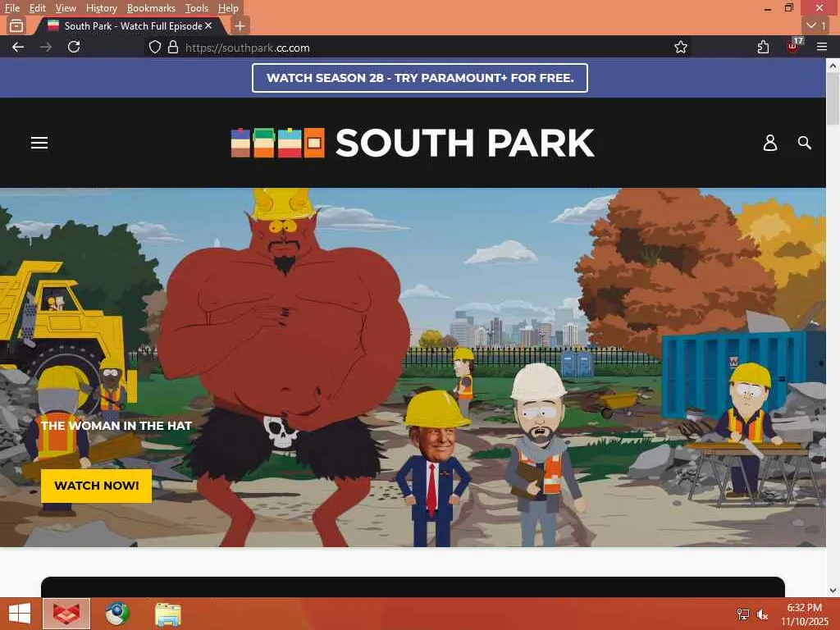Open File Explorer from the taskbar
Viewport: 840px width, 630px height.
click(x=167, y=614)
